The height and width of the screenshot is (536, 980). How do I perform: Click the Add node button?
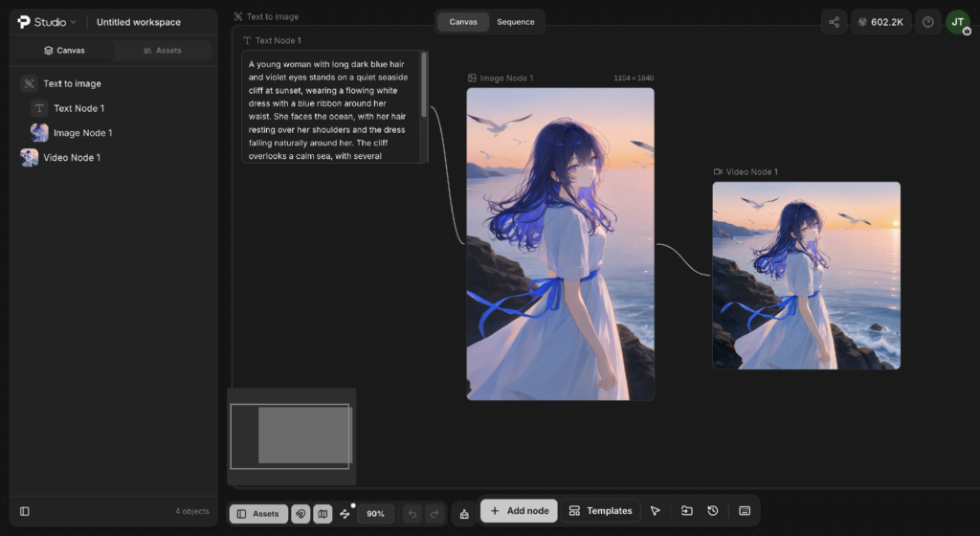[519, 511]
